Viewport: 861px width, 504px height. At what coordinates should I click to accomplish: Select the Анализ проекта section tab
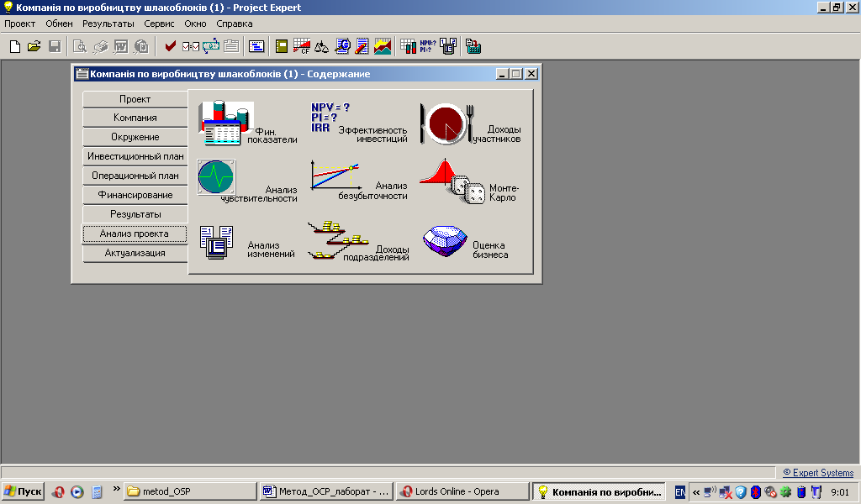pyautogui.click(x=135, y=234)
